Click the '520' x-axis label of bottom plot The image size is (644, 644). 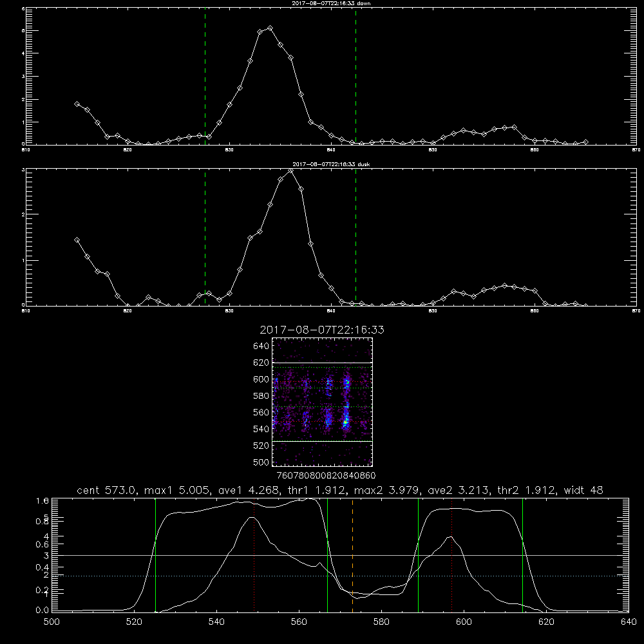(x=134, y=622)
